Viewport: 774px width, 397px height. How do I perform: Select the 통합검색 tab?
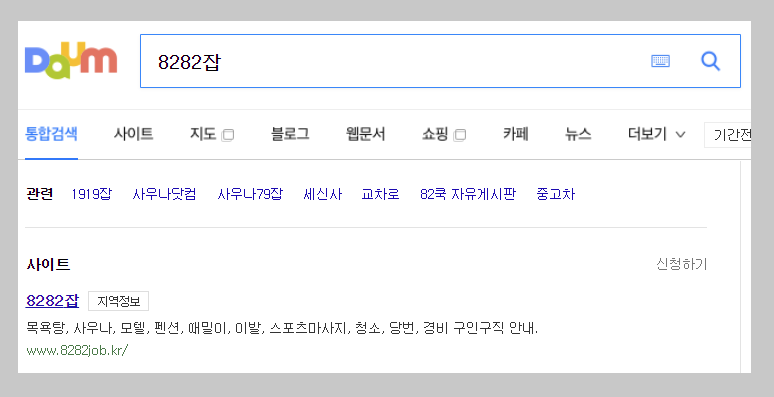51,134
